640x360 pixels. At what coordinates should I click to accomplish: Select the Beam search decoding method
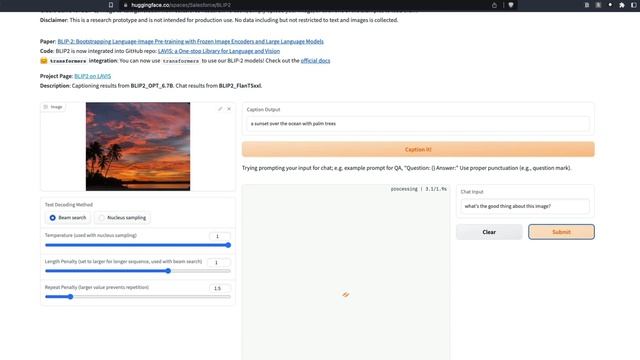(68, 218)
